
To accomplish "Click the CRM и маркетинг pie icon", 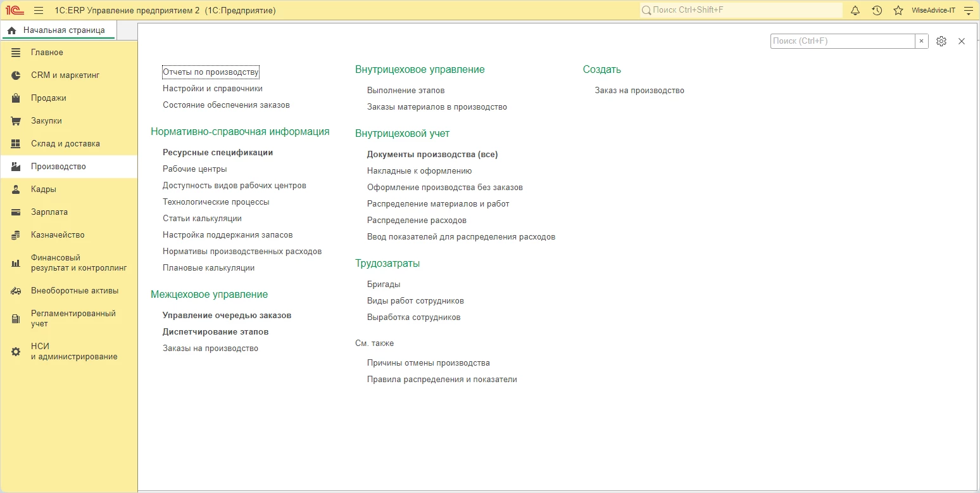I will click(16, 75).
